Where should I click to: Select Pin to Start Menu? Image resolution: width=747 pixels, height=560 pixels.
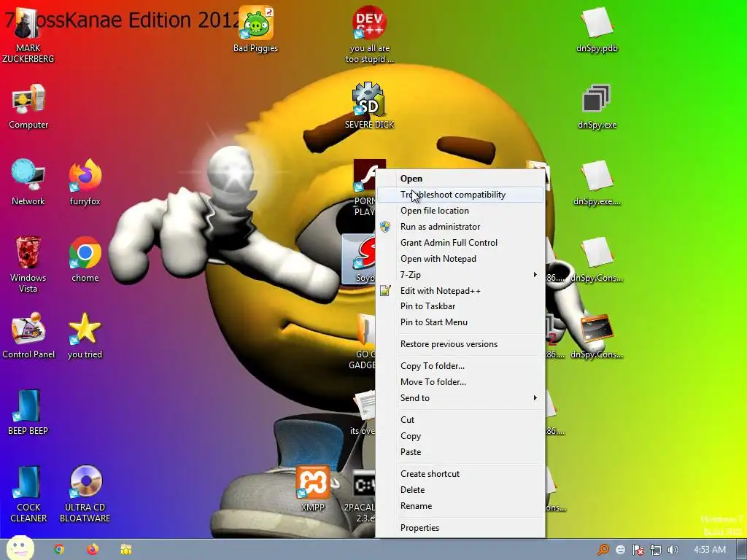pyautogui.click(x=460, y=322)
